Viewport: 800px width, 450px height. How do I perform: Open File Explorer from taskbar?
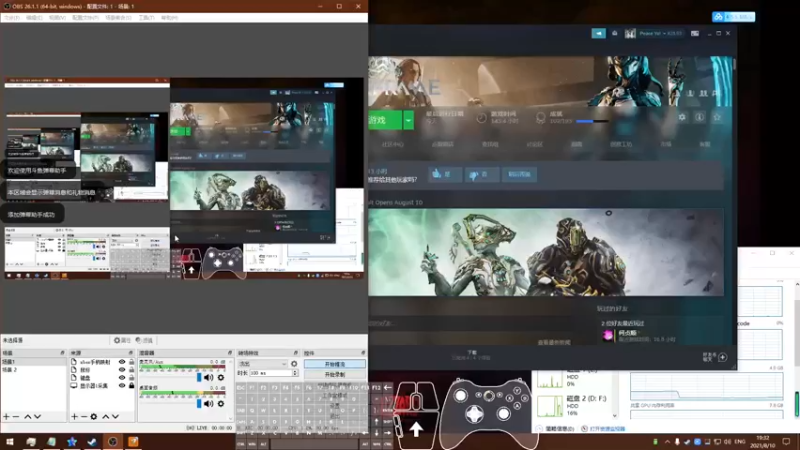coord(31,442)
